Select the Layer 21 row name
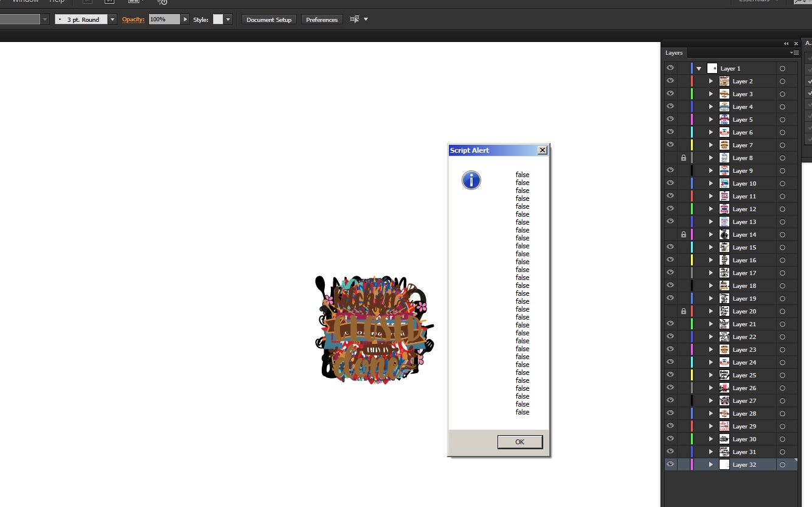Image resolution: width=812 pixels, height=507 pixels. (x=744, y=324)
